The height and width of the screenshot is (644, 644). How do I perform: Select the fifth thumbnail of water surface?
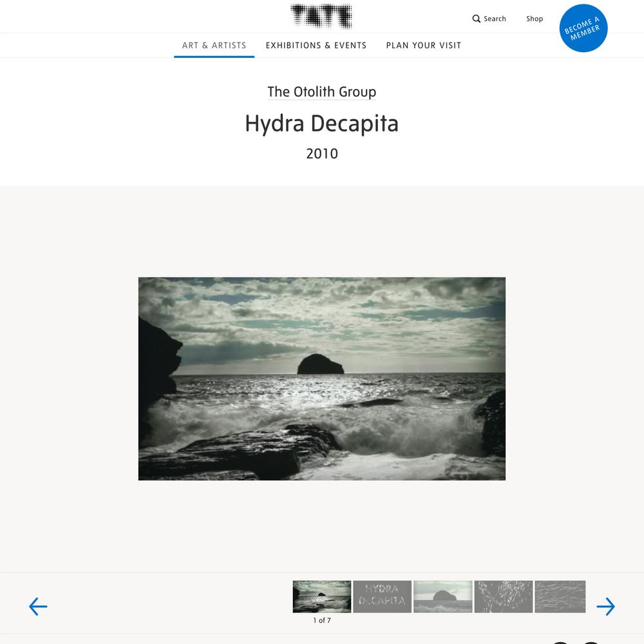click(x=560, y=596)
